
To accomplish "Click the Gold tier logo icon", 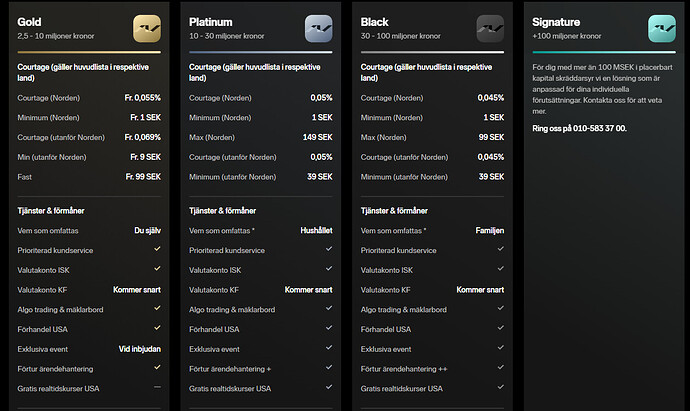I will 147,26.
